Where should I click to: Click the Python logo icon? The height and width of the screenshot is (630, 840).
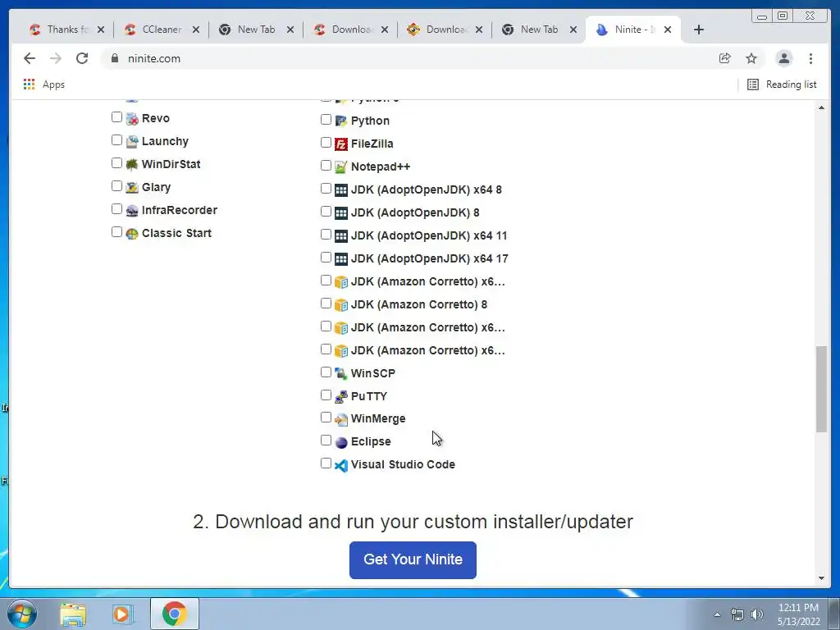pos(340,121)
